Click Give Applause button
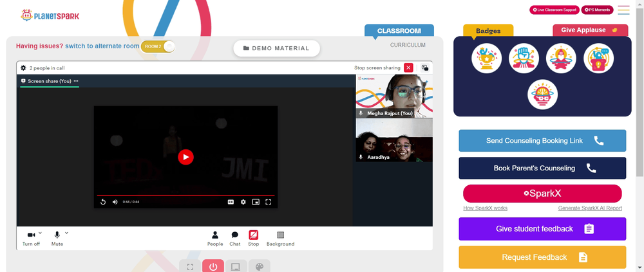The image size is (644, 272). click(590, 30)
